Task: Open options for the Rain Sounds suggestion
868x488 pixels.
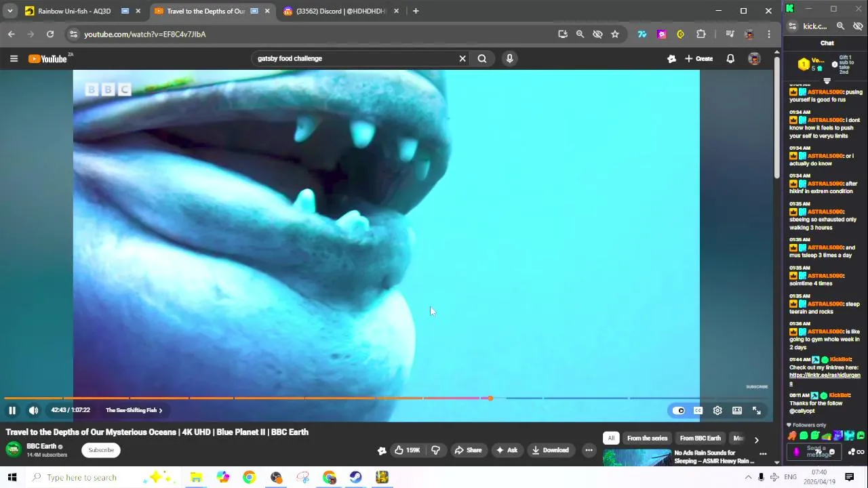Action: pos(763,454)
